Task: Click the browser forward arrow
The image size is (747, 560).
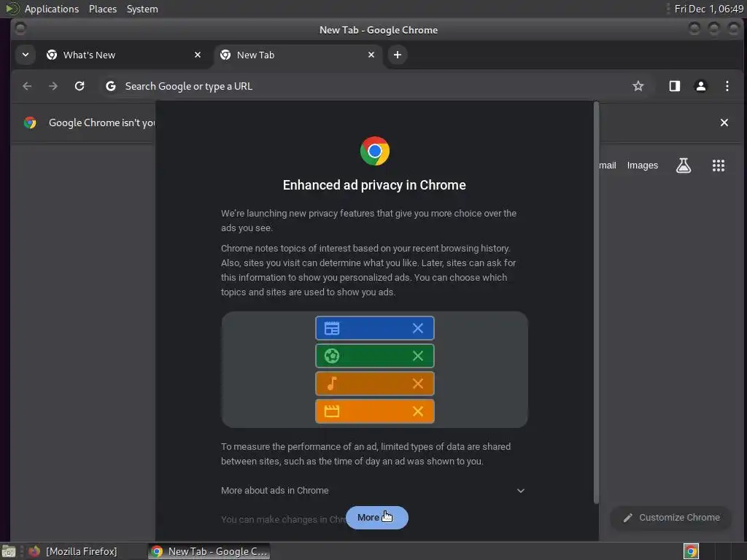Action: (53, 86)
